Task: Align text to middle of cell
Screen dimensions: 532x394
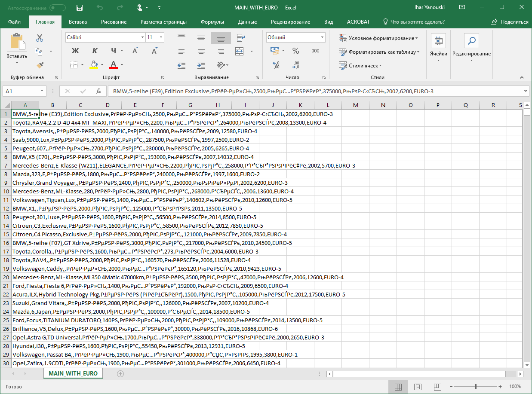Action: click(201, 38)
